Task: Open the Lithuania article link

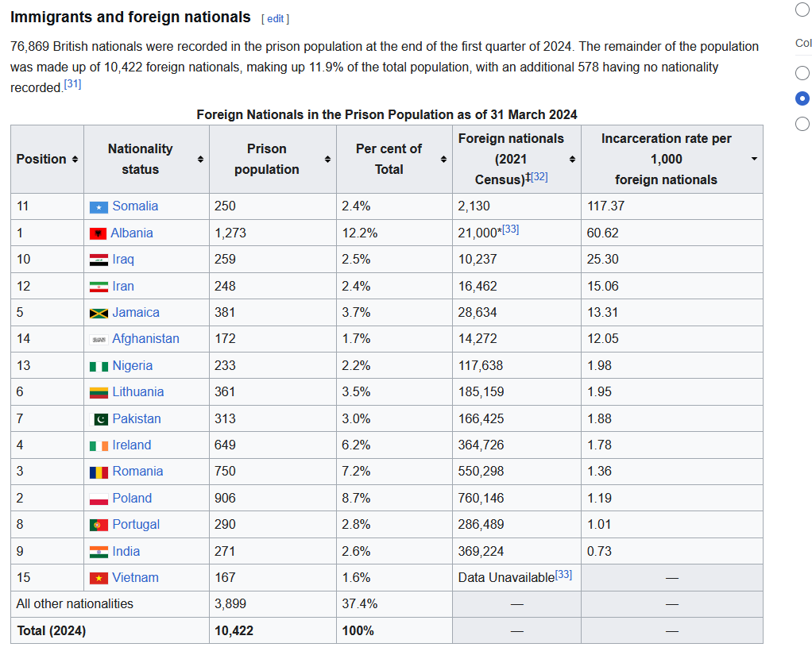Action: coord(137,392)
